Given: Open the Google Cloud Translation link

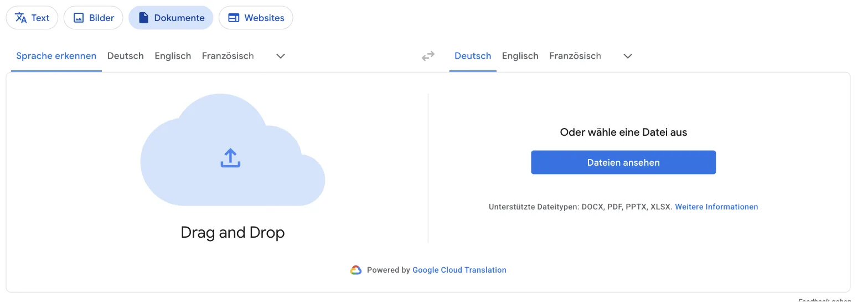Looking at the screenshot, I should click(x=459, y=270).
